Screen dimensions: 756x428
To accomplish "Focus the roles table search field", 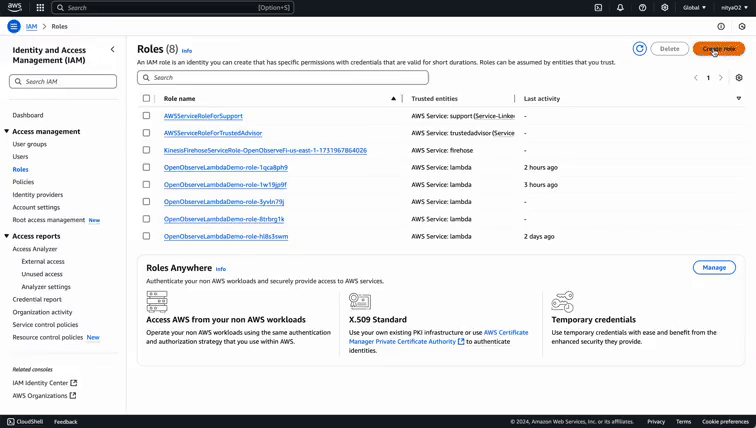I will 283,78.
